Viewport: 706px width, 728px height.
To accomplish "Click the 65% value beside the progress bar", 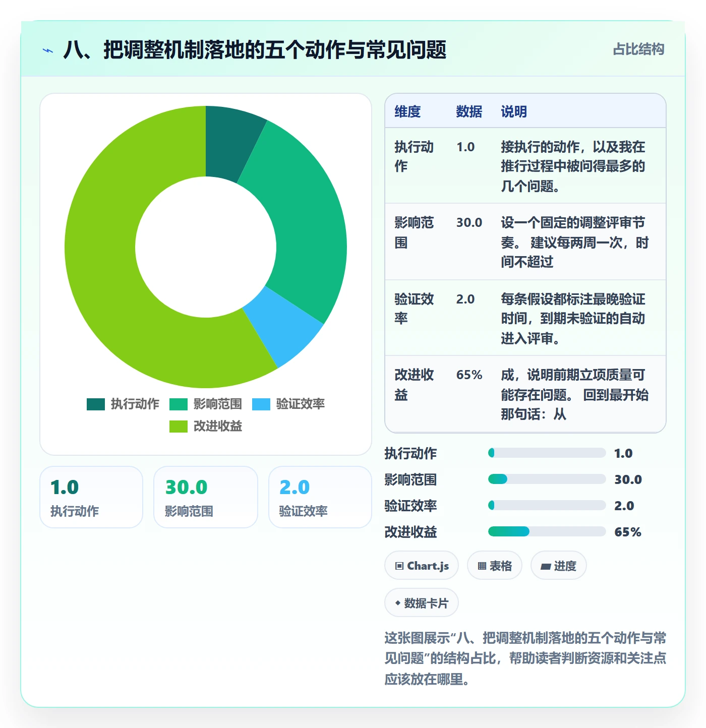I will coord(628,532).
